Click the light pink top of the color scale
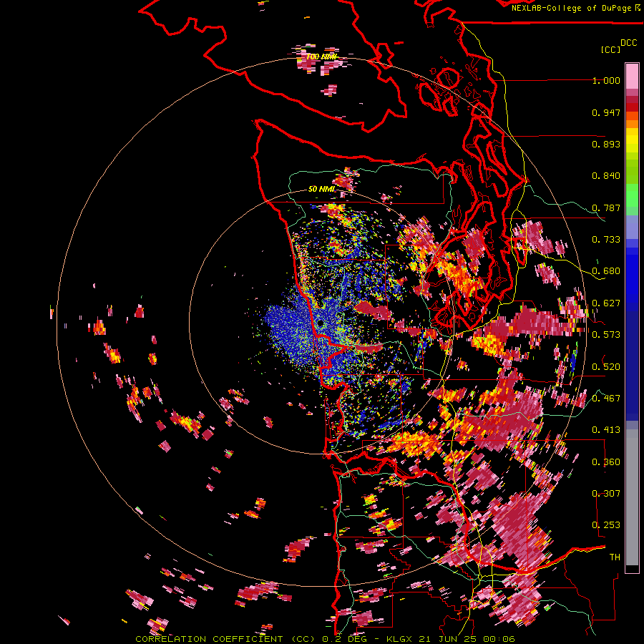 632,76
